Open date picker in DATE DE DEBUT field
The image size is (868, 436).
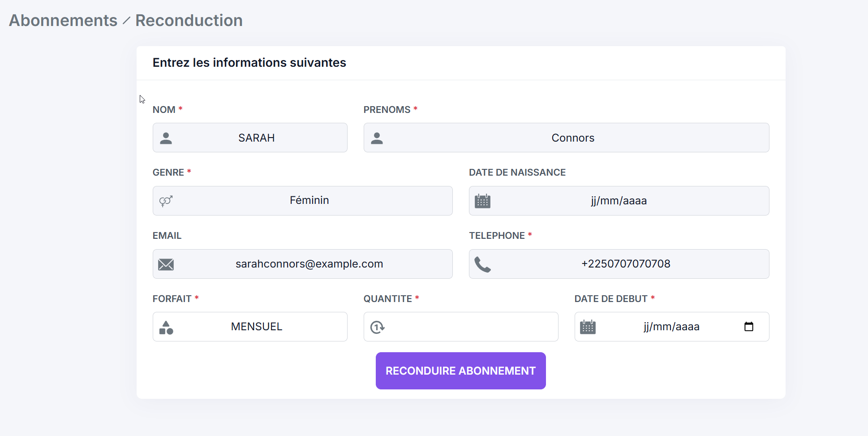749,327
